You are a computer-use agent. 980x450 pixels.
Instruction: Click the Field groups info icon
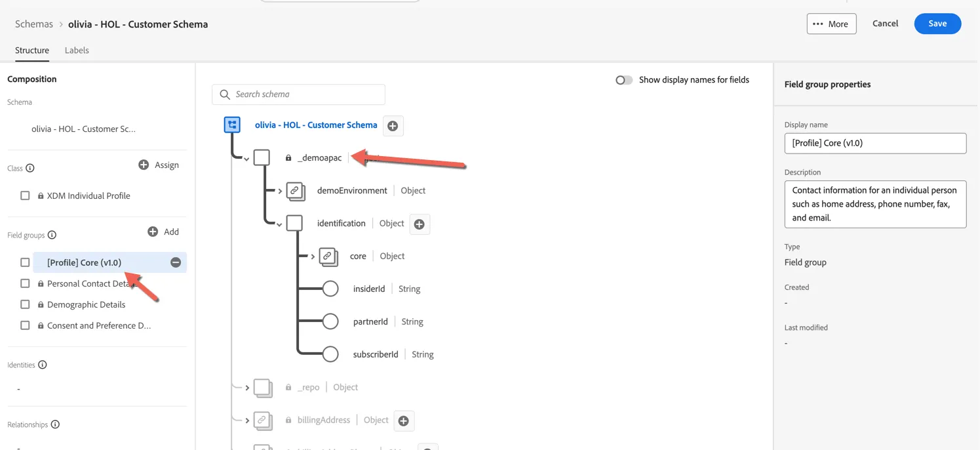(52, 235)
